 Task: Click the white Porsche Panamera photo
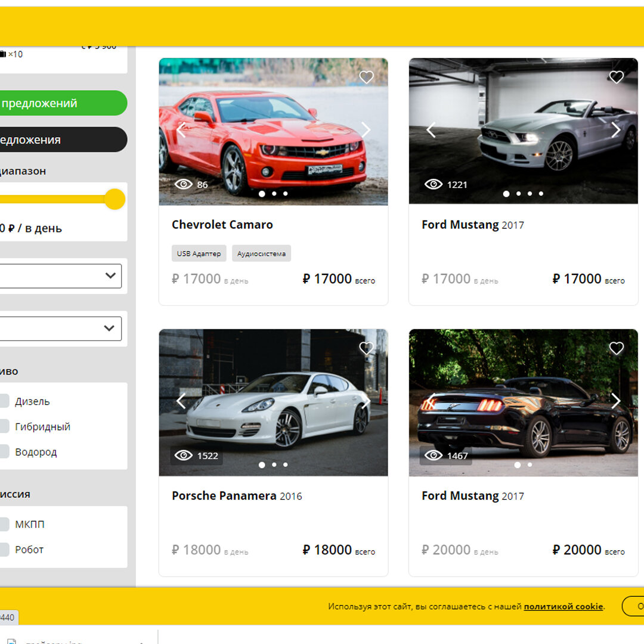point(273,402)
